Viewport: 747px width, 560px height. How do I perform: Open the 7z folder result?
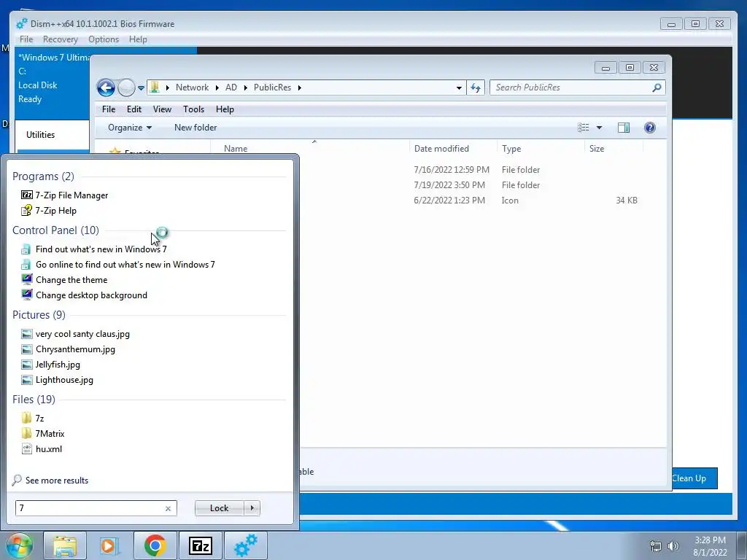coord(33,418)
